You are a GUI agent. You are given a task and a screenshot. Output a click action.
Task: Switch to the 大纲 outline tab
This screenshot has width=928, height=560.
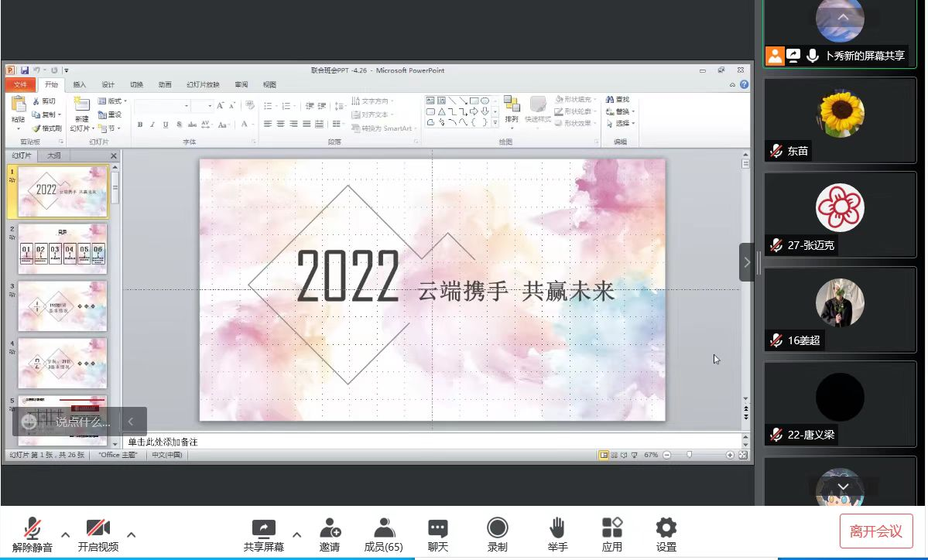point(54,155)
